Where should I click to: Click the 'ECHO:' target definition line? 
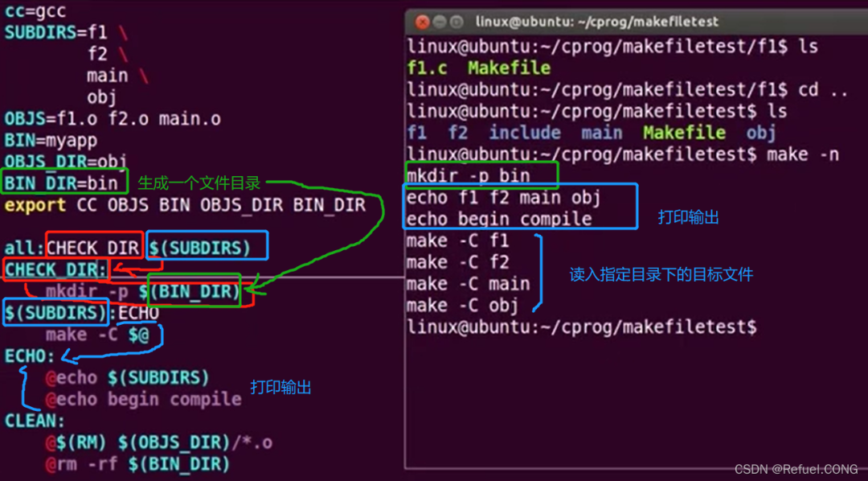(x=30, y=356)
